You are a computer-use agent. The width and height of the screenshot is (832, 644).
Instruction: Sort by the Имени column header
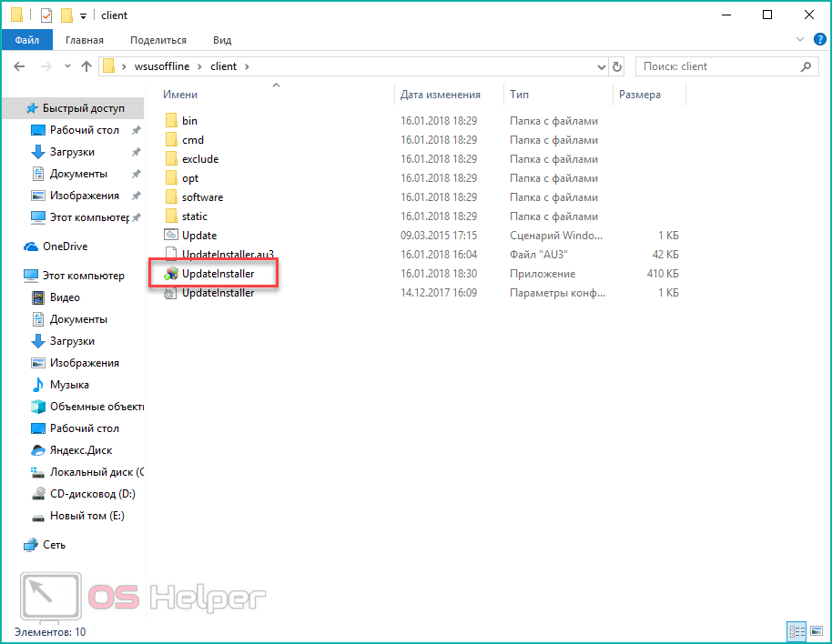180,95
